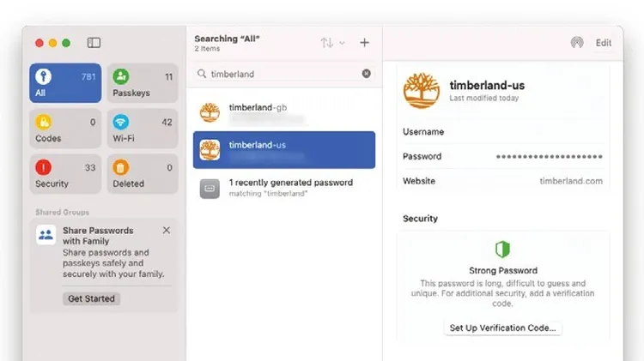This screenshot has width=644, height=361.
Task: Edit the timberland-us entry
Action: click(604, 43)
